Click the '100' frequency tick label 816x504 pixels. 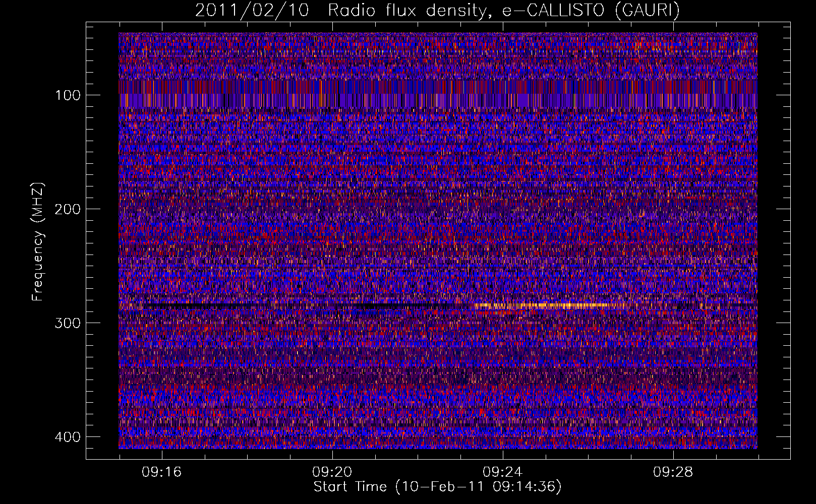tap(68, 95)
